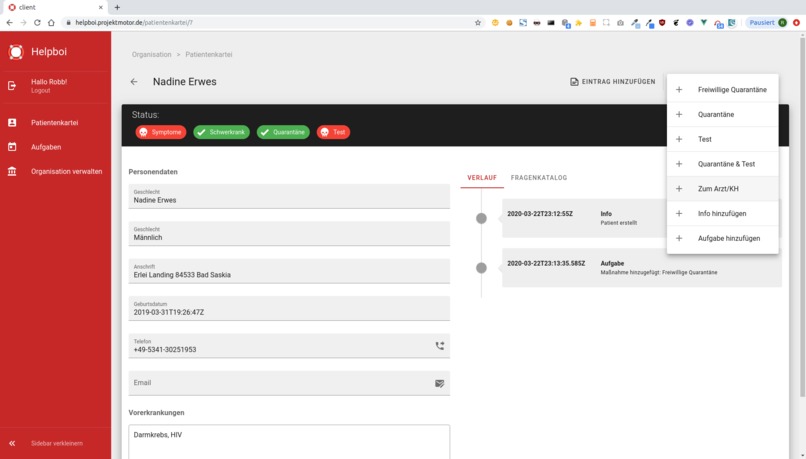Click Sidebar verkleinern label
Screen dimensions: 806x459
(57, 443)
